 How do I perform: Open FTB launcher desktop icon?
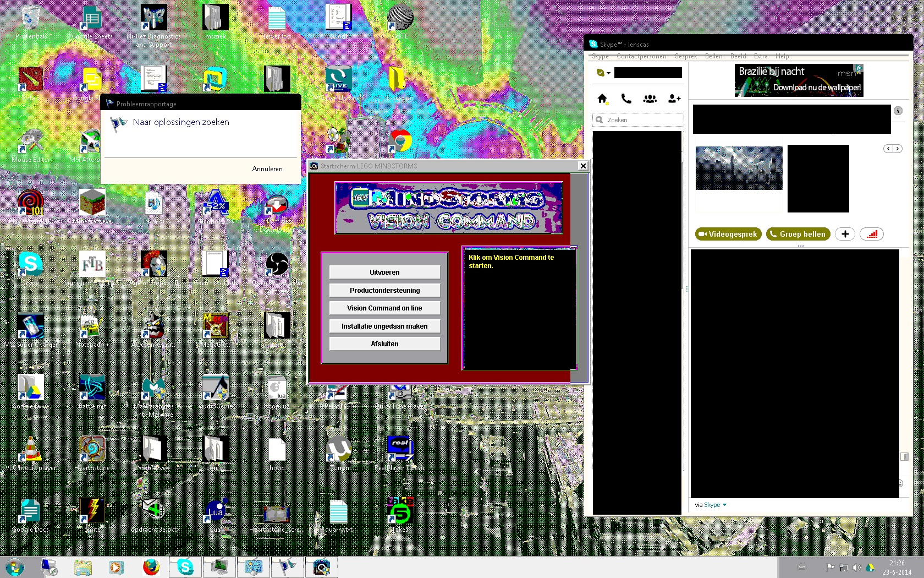point(92,269)
